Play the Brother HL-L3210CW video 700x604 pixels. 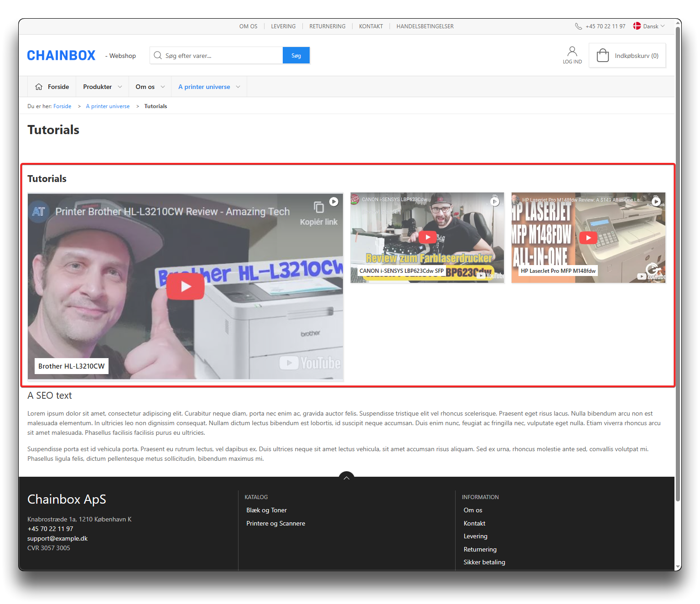click(x=185, y=286)
